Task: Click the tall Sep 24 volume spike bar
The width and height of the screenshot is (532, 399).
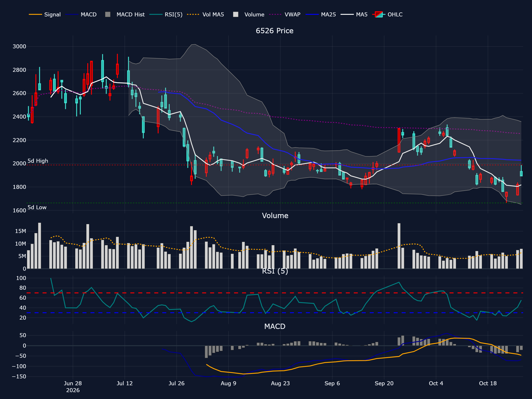Action: 399,246
